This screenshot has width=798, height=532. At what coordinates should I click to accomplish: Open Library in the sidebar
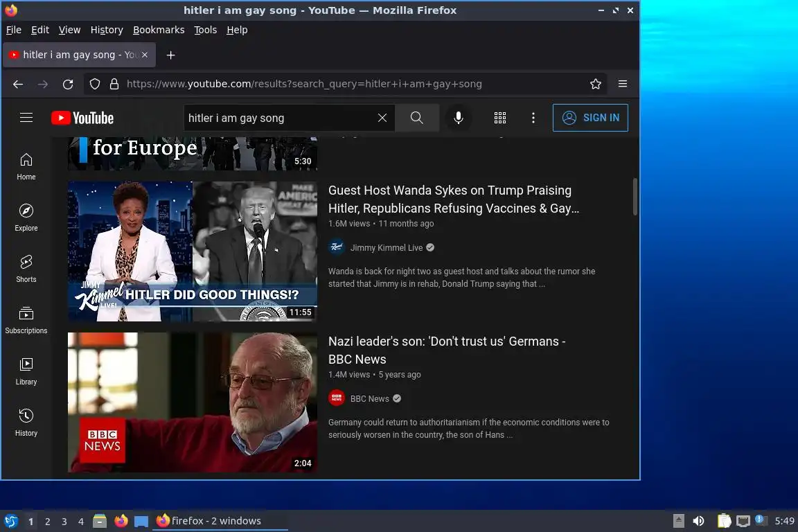26,371
